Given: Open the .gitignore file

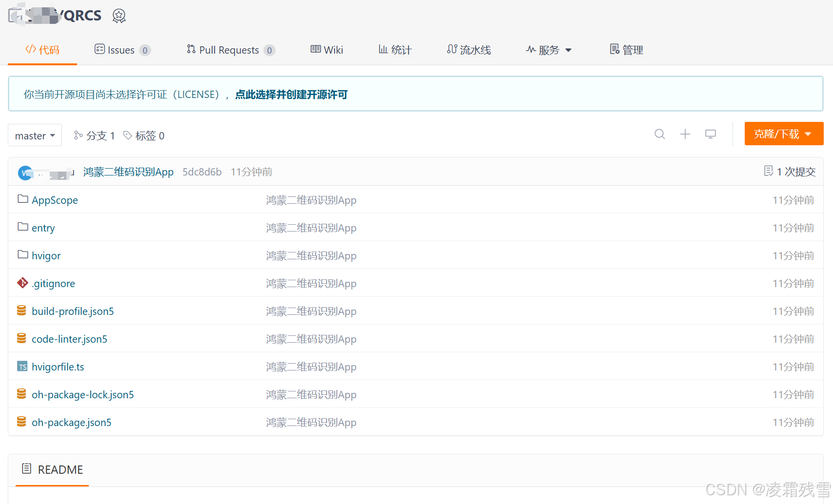Looking at the screenshot, I should 53,283.
